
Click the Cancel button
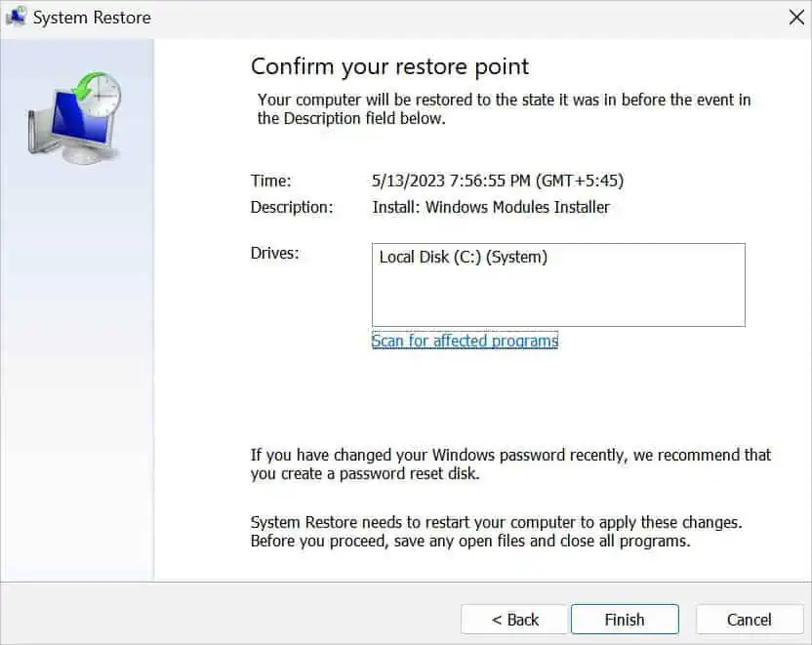point(750,620)
